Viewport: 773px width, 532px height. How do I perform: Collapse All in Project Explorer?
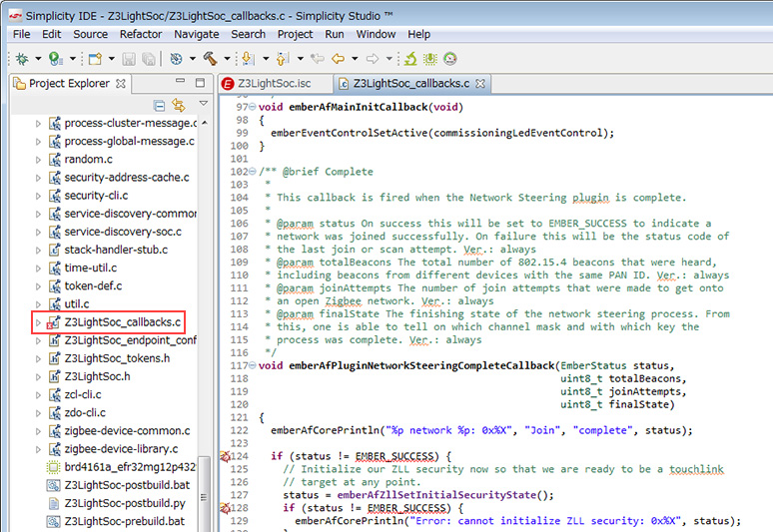point(159,106)
